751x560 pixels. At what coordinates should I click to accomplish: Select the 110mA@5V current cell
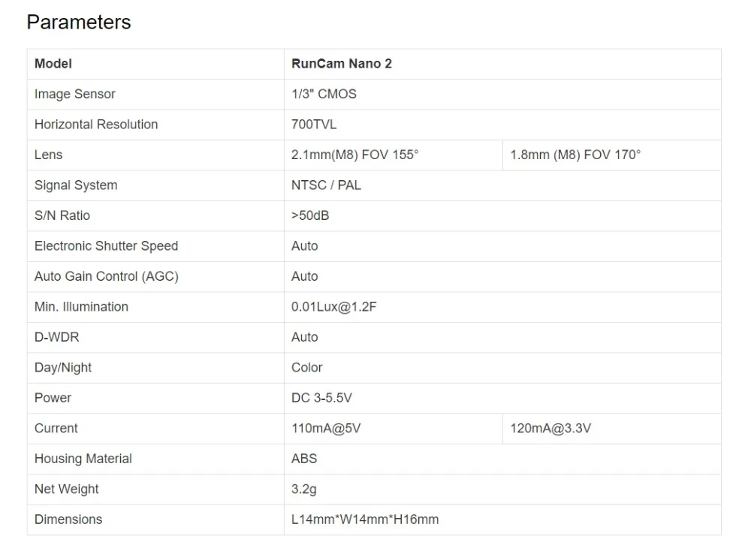pyautogui.click(x=394, y=429)
